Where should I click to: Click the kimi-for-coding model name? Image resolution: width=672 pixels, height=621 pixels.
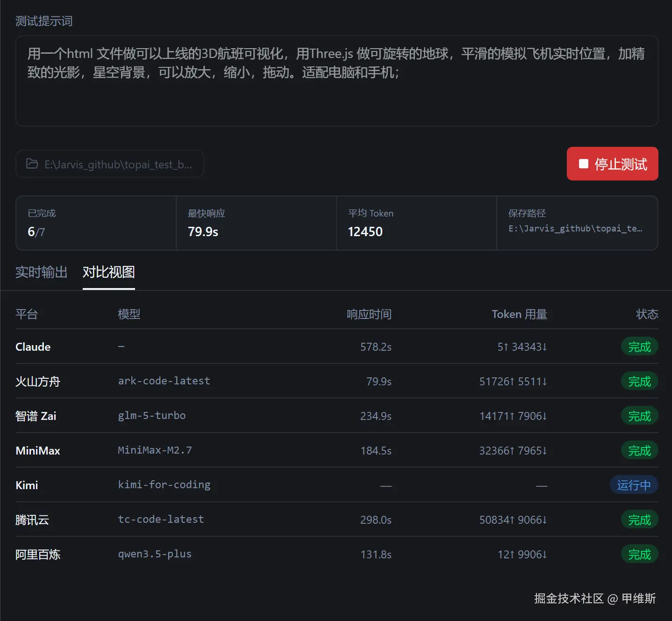pos(164,485)
